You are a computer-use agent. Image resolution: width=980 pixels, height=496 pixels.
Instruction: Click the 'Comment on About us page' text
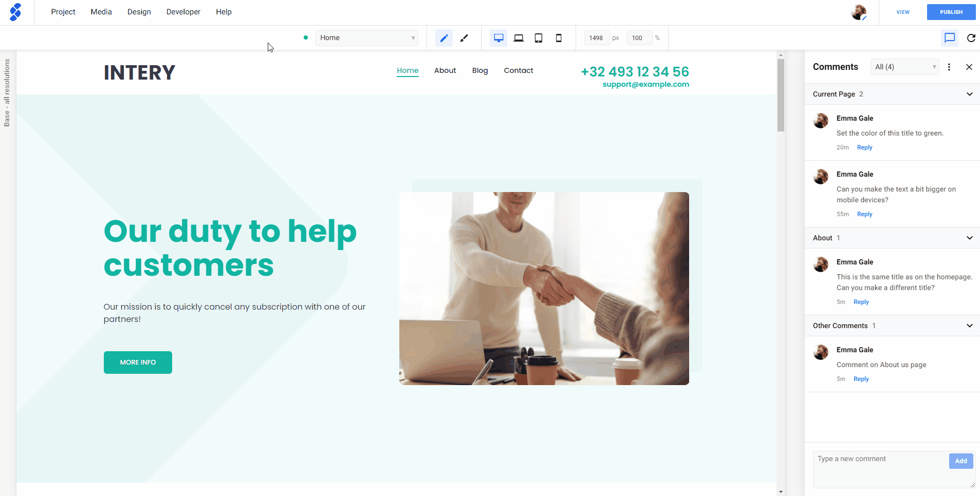pyautogui.click(x=881, y=365)
